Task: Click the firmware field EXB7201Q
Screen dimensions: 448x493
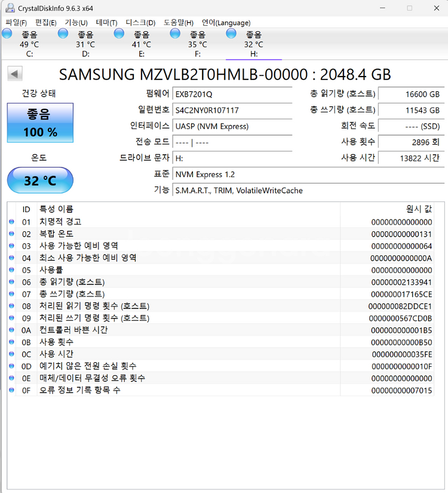Action: 232,94
